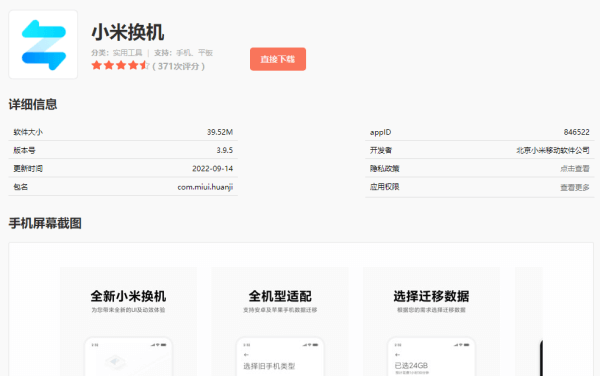Screen dimensions: 600x376
Task: Click the 隐私政策 label
Action: pos(385,169)
